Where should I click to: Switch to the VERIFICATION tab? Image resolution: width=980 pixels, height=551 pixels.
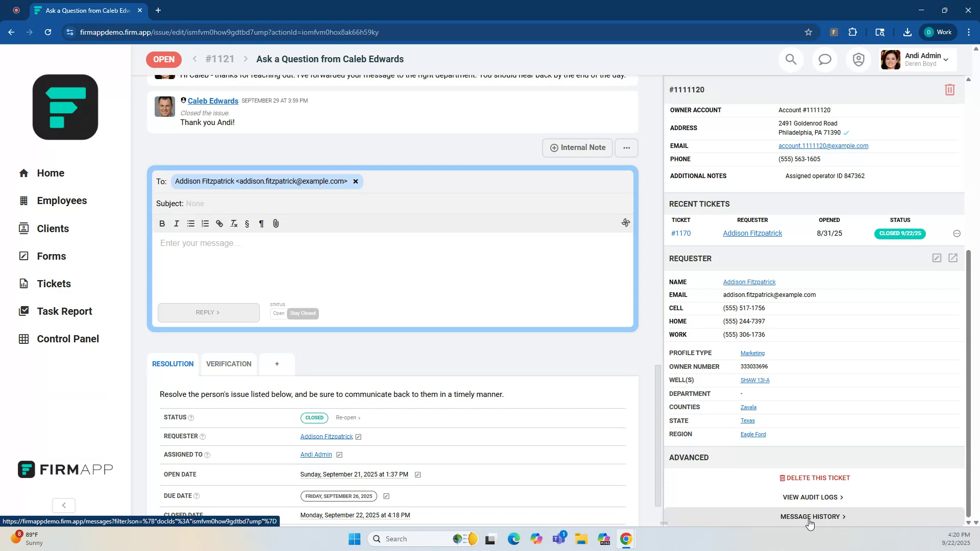coord(229,364)
